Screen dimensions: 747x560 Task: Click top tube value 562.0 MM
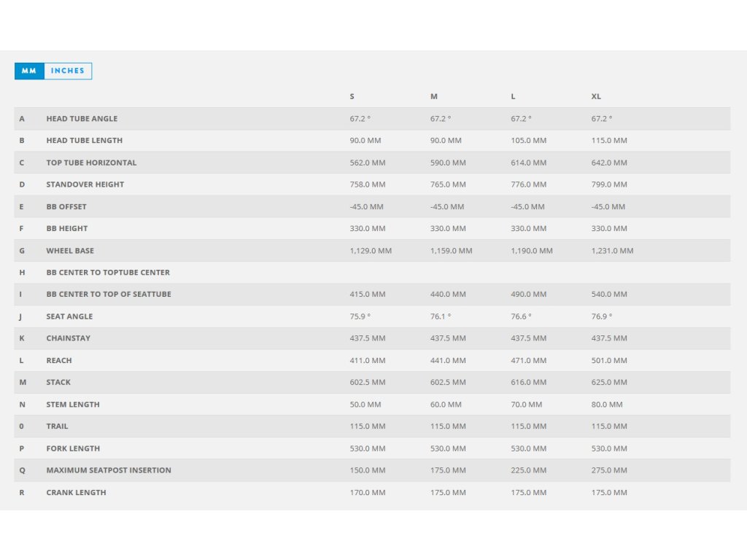coord(368,163)
